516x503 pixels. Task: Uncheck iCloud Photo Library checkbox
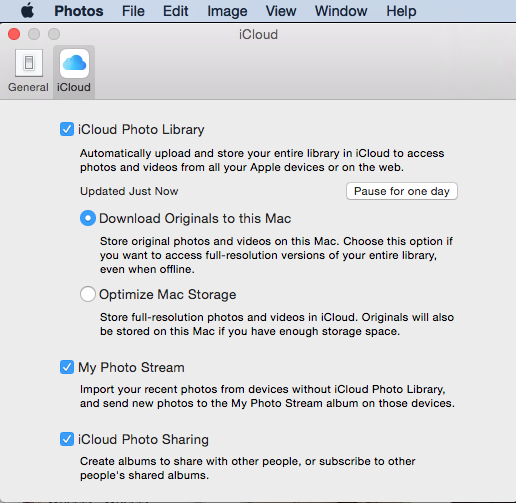(x=67, y=129)
